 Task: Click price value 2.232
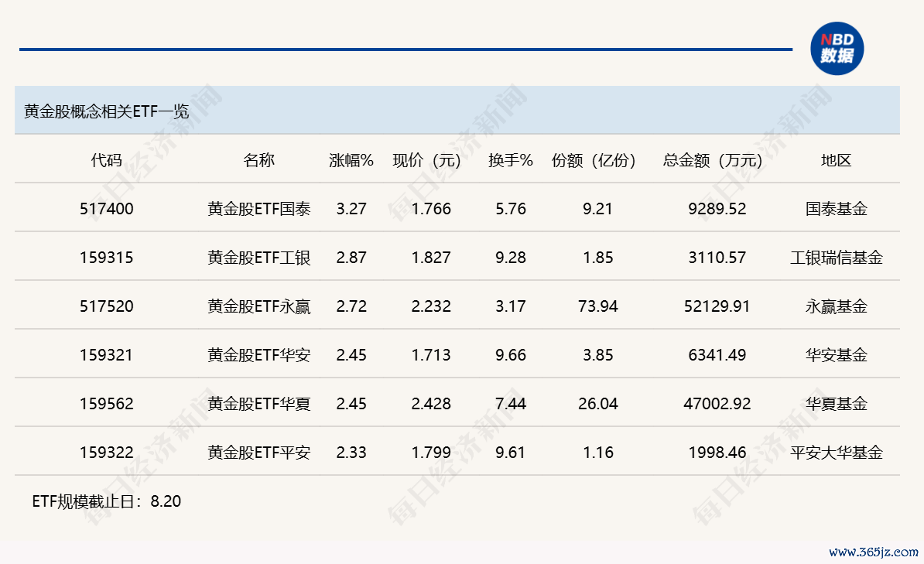click(431, 306)
